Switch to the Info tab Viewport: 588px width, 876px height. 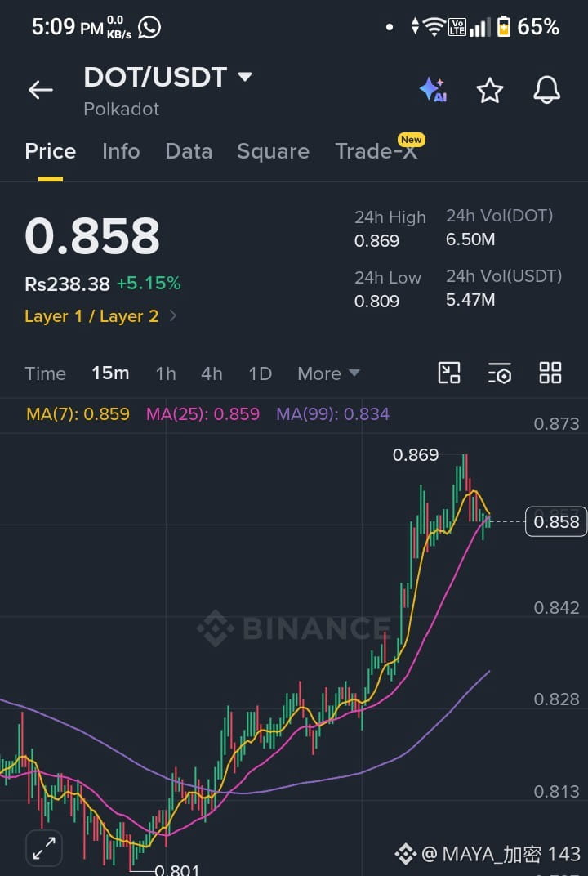coord(121,151)
